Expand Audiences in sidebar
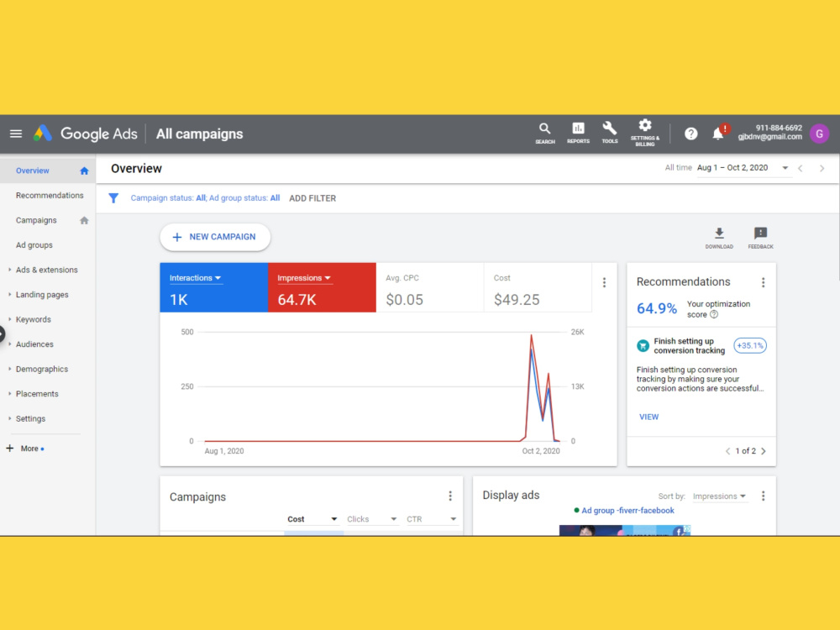 pos(9,344)
